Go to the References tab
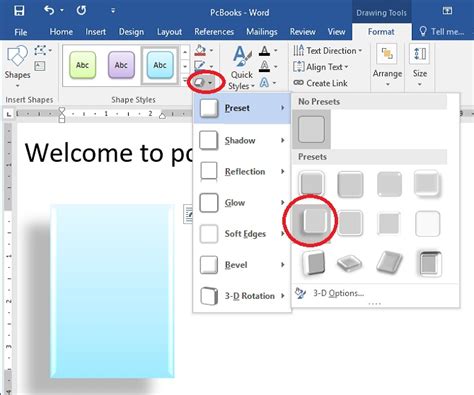Viewport: 474px width, 395px height. [x=214, y=32]
